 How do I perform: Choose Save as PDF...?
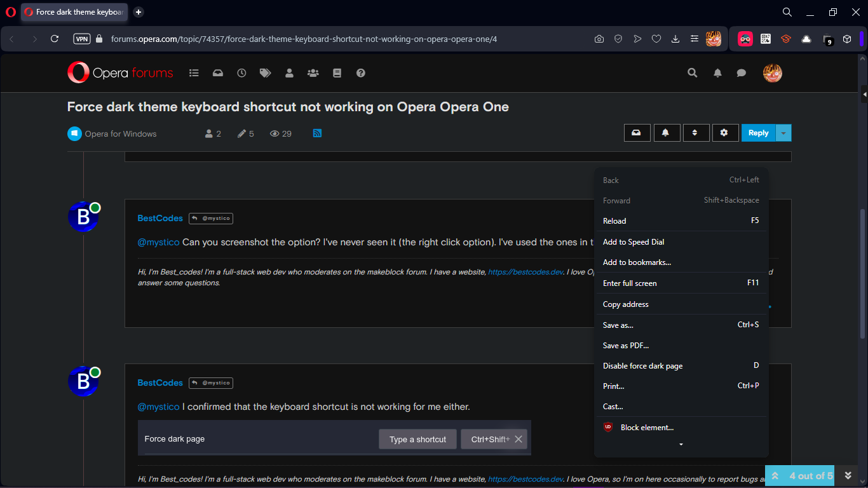[681, 346]
